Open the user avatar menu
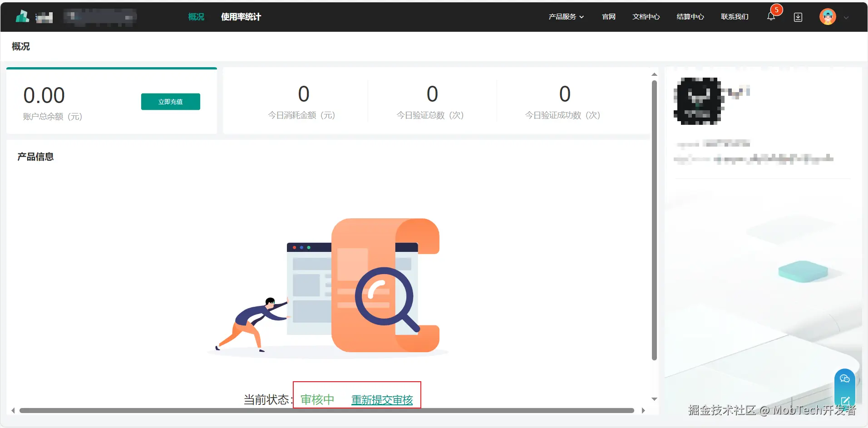868x428 pixels. point(828,17)
